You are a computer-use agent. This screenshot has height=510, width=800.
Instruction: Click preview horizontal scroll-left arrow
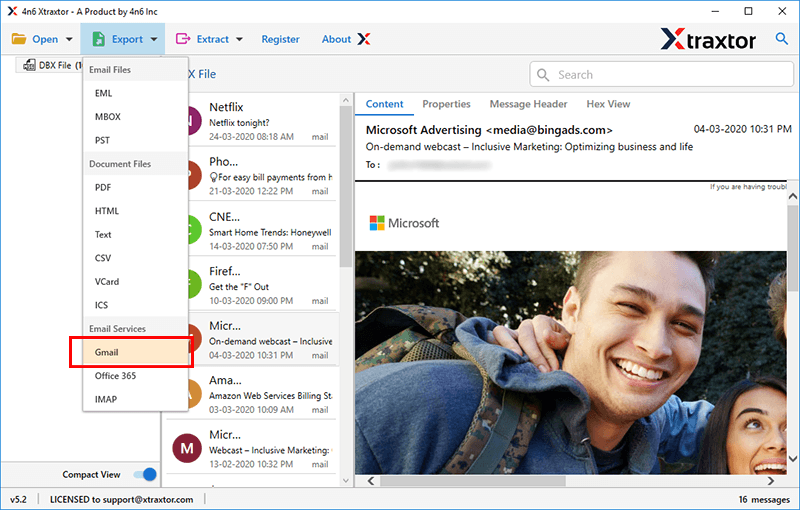(x=371, y=481)
